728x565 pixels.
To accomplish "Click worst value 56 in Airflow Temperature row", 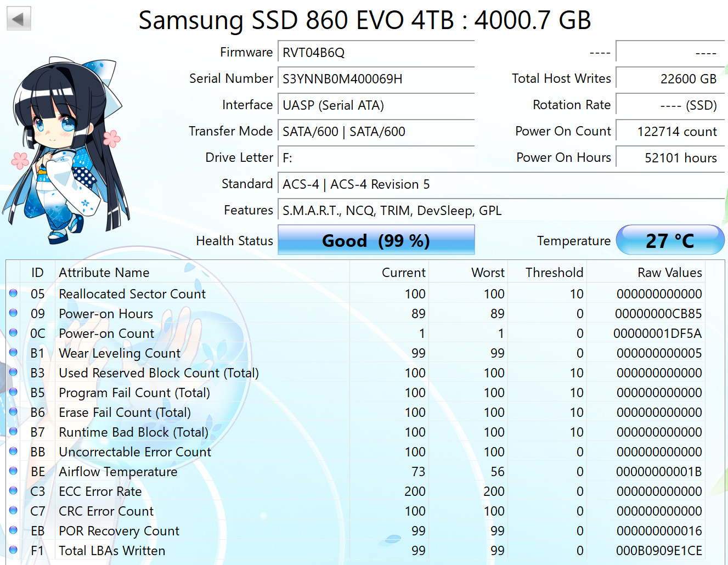I will pyautogui.click(x=498, y=472).
